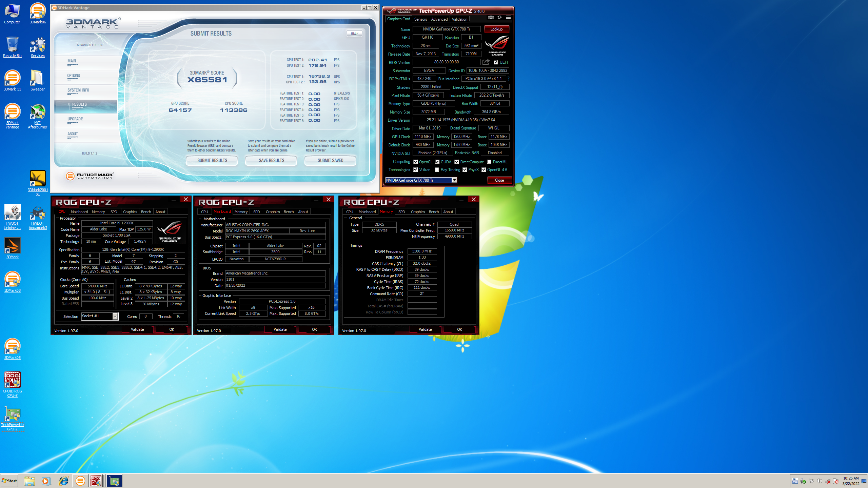Switch to ROG CPU-Z taskbar button
The height and width of the screenshot is (488, 868).
96,481
